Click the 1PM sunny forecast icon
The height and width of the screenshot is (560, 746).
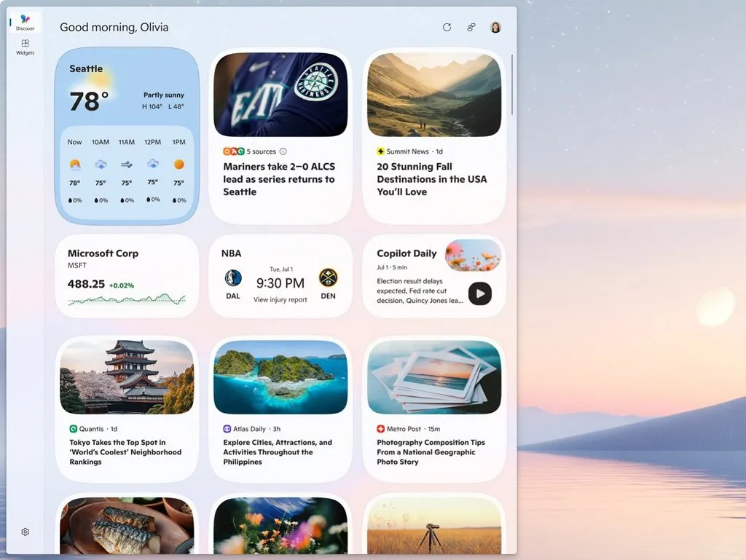click(x=179, y=165)
